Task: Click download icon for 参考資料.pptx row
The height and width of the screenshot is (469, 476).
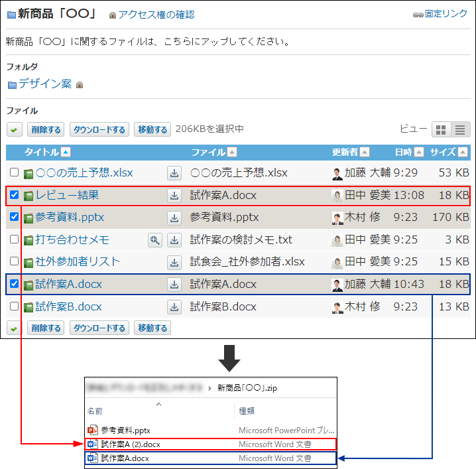Action: 174,218
